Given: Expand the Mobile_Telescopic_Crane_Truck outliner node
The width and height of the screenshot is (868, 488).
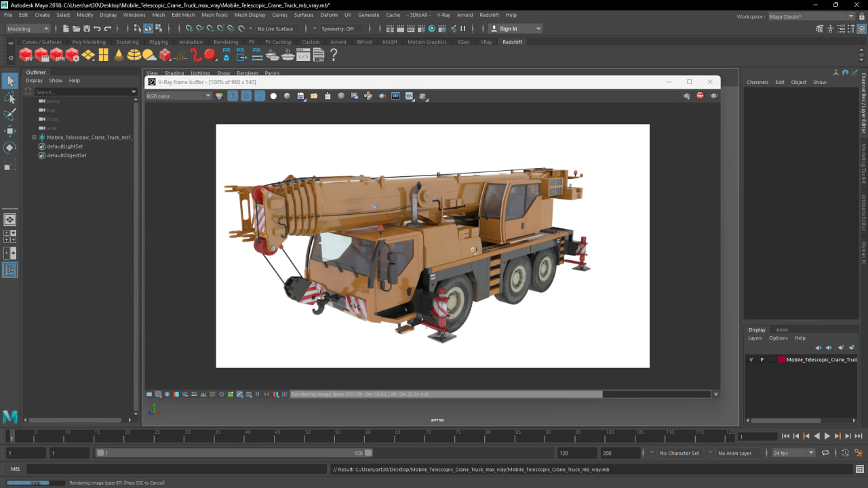Looking at the screenshot, I should pyautogui.click(x=34, y=138).
